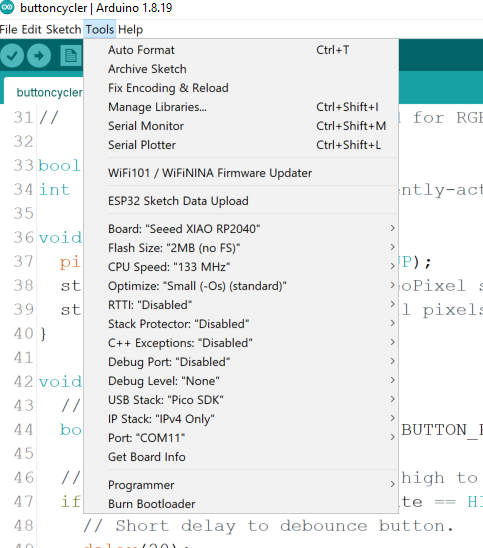Click the Arduino logo in title bar
The width and height of the screenshot is (483, 548).
pyautogui.click(x=7, y=7)
